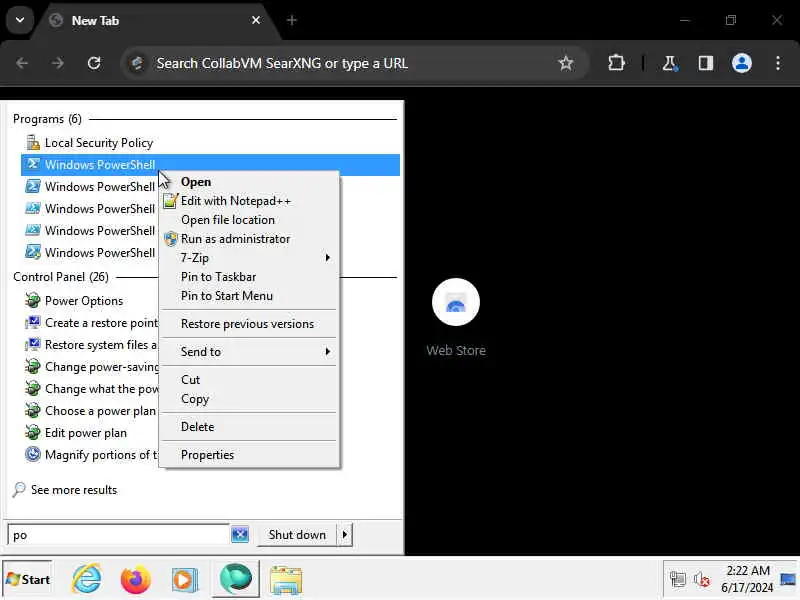Screen dimensions: 800x600
Task: Open Windows Media Player from taskbar
Action: pos(185,580)
